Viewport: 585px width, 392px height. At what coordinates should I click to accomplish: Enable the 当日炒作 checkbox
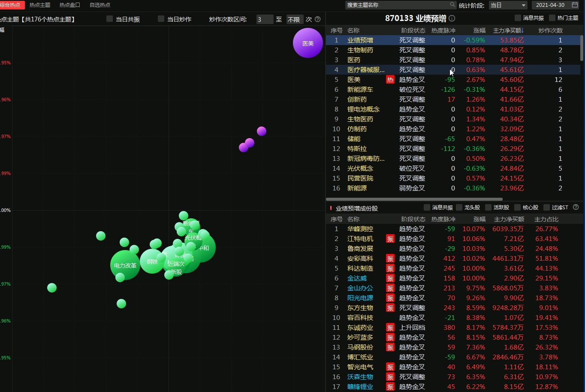point(161,19)
